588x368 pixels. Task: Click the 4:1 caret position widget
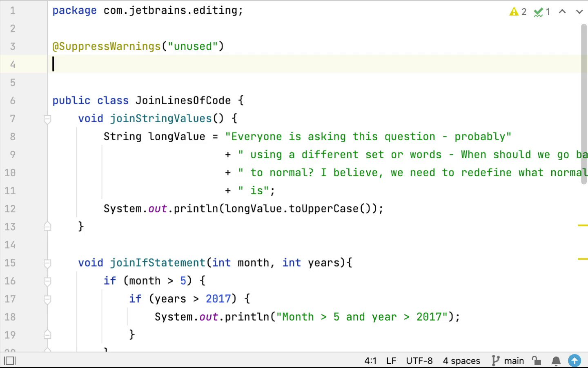pos(370,361)
